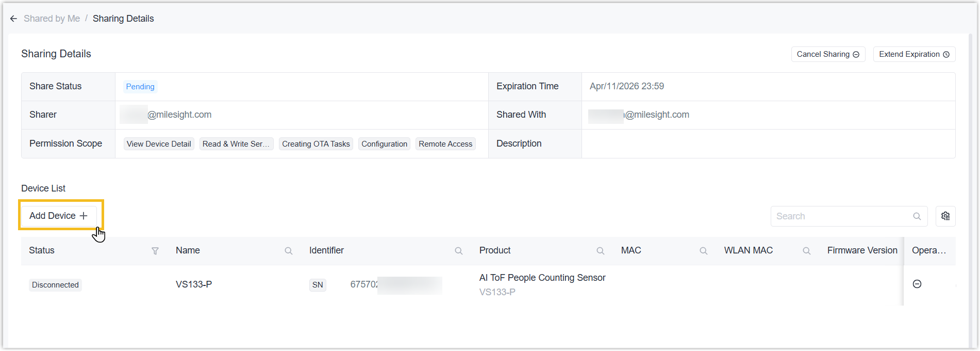The image size is (980, 351).
Task: Type in the device list Search field
Action: [x=840, y=216]
